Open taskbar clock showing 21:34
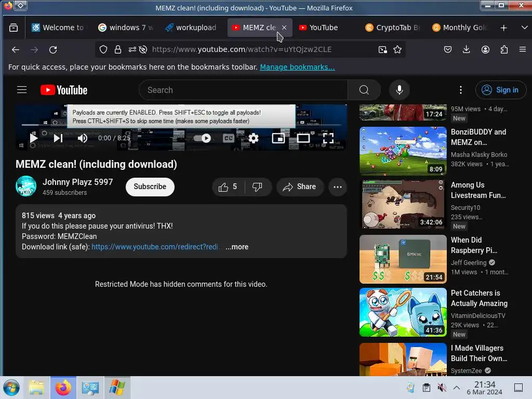This screenshot has height=399, width=532. point(484,388)
